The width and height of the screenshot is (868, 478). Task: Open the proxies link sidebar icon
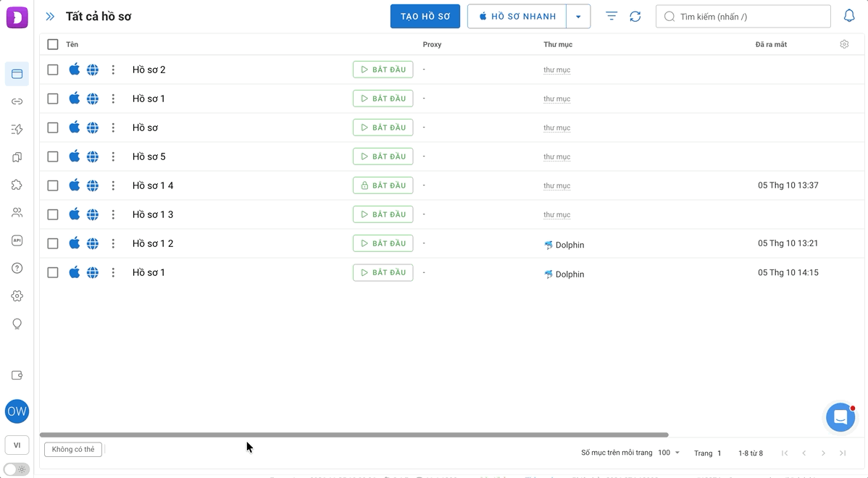(x=17, y=102)
